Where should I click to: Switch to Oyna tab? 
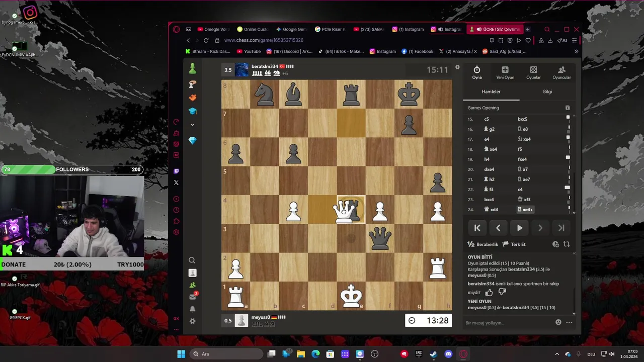[x=477, y=73]
